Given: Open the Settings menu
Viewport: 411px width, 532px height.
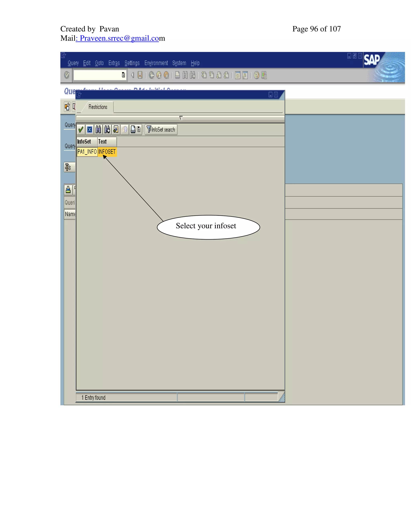Looking at the screenshot, I should click(132, 63).
